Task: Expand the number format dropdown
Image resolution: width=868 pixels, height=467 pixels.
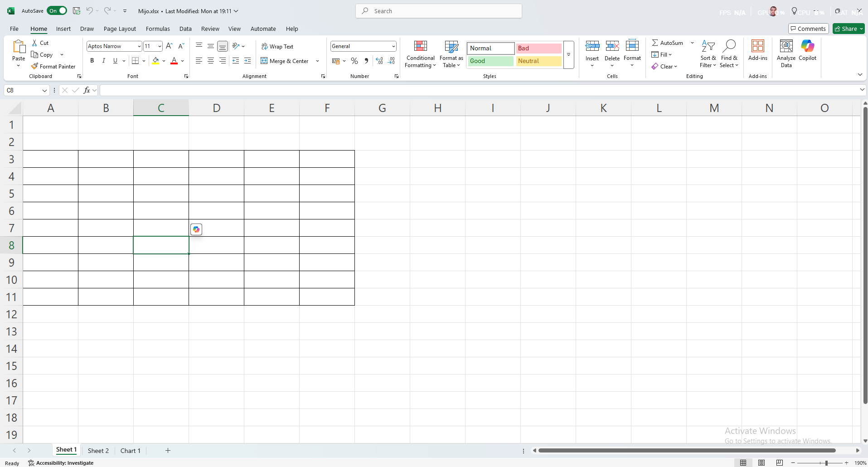Action: tap(393, 46)
